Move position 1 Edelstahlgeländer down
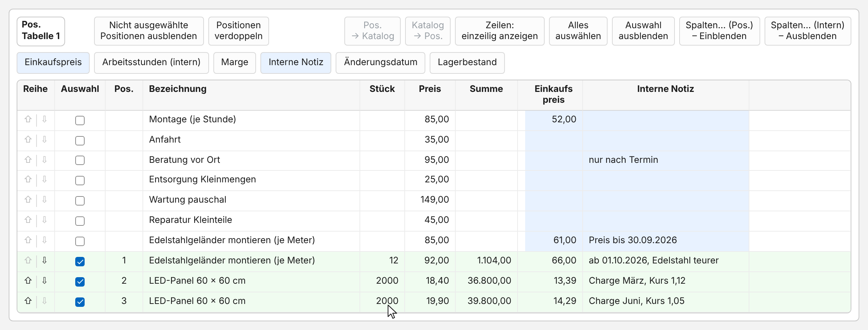Screen dimensions: 868x330 (44, 261)
